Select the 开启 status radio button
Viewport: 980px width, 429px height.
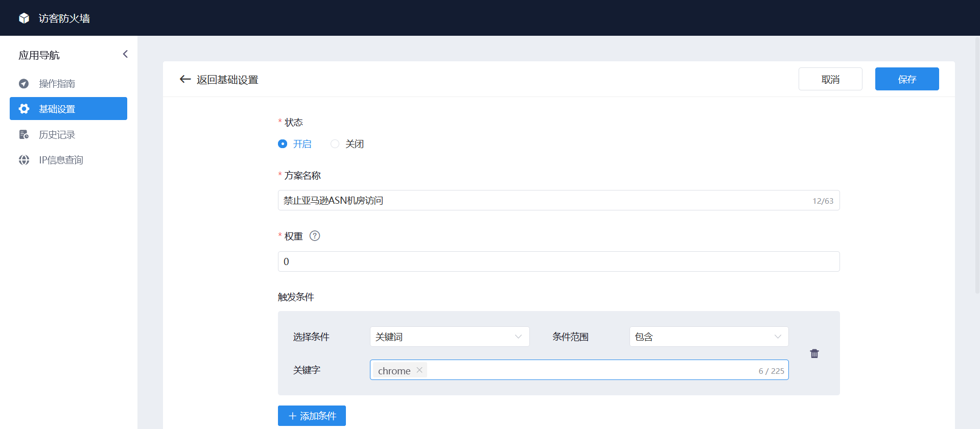(283, 144)
